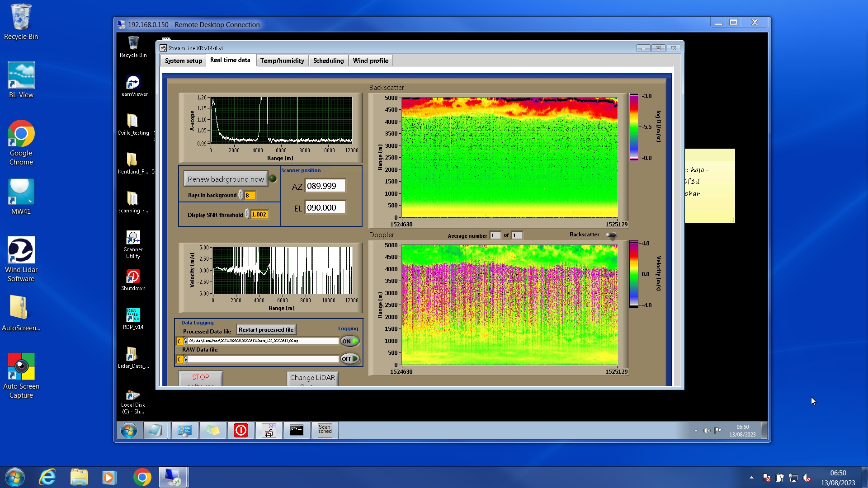The image size is (868, 488).
Task: Adjust the Display SNR threshold stepper
Action: pyautogui.click(x=247, y=214)
